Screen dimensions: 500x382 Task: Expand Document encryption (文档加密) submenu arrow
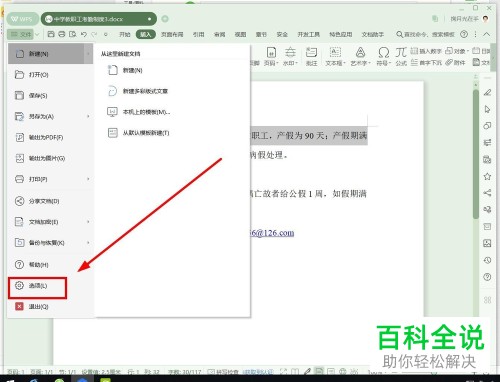click(x=88, y=222)
